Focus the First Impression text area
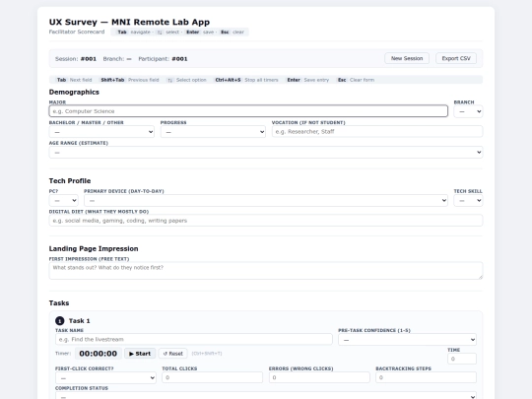Viewport: 532px width, 399px height. tap(266, 271)
